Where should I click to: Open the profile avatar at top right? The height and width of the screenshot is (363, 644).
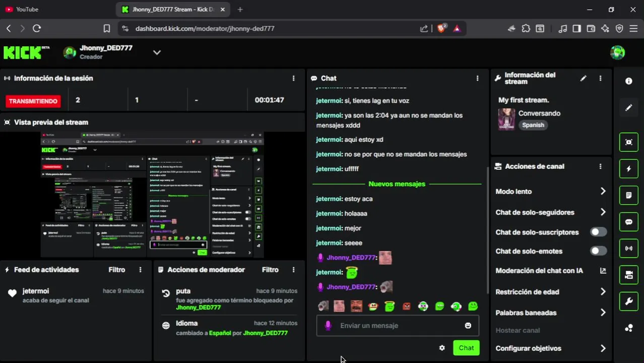(617, 52)
